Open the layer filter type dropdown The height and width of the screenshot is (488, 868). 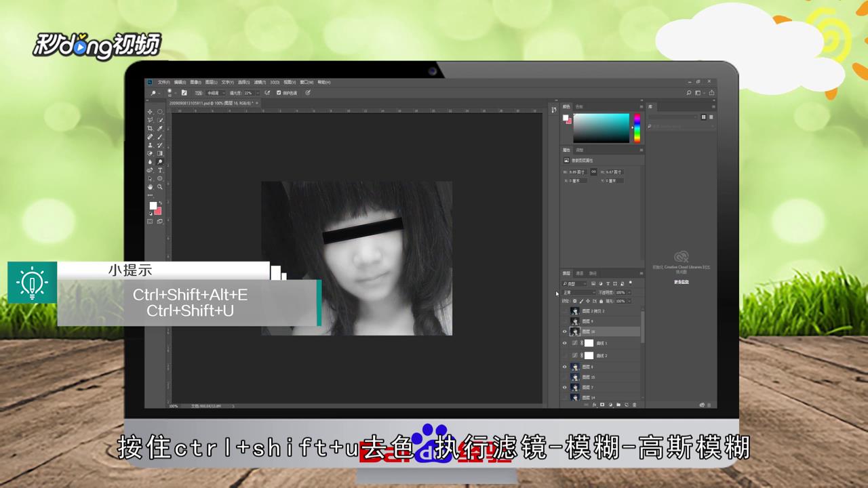tap(574, 283)
